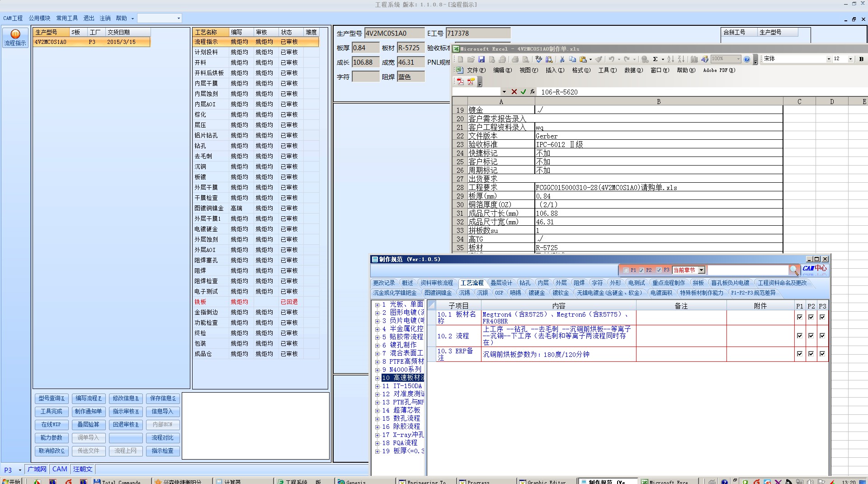This screenshot has width=868, height=484.
Task: Click the Excel workbook icon beside 文件 menu
Action: coord(459,70)
